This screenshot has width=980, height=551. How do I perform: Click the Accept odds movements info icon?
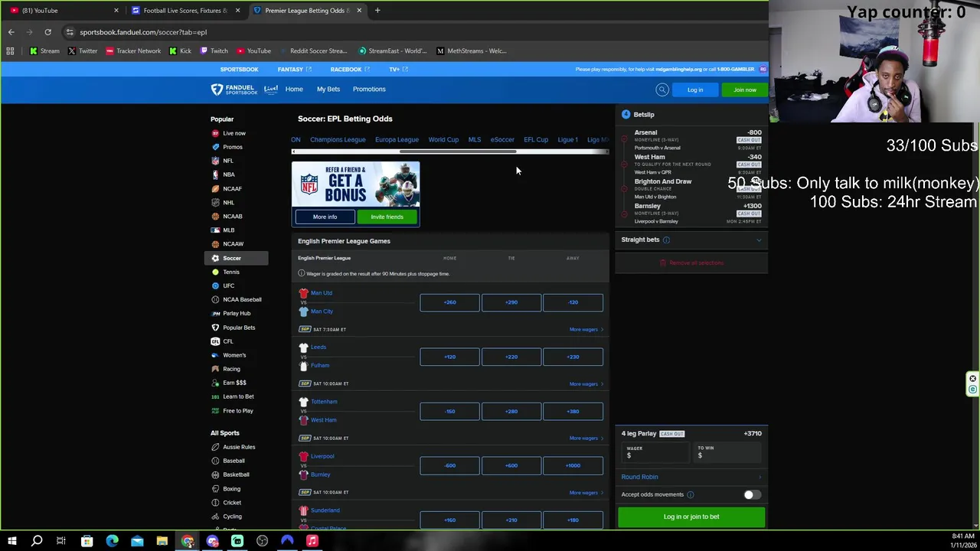[x=690, y=495]
